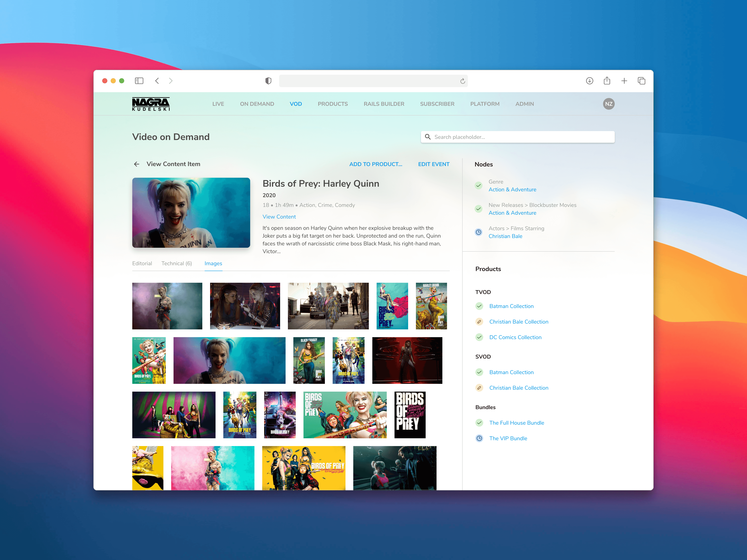Reload page using the refresh icon

click(462, 81)
